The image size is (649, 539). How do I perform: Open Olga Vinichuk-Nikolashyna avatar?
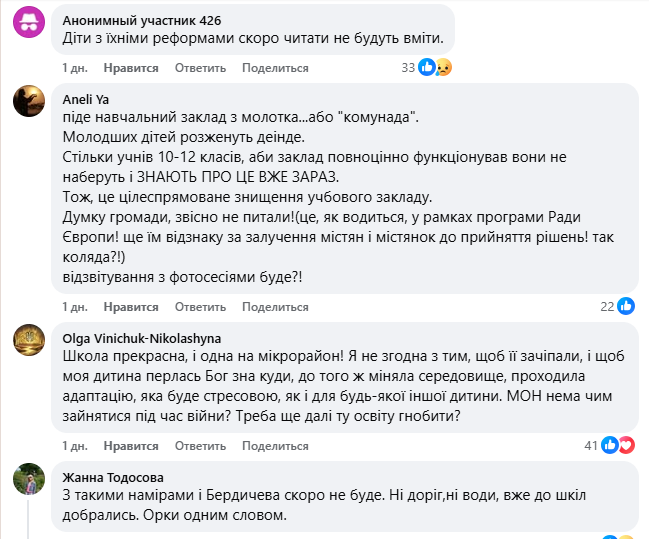click(29, 340)
